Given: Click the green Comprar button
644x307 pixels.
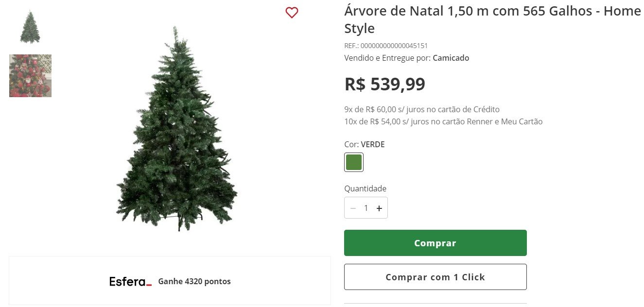Looking at the screenshot, I should coord(435,243).
